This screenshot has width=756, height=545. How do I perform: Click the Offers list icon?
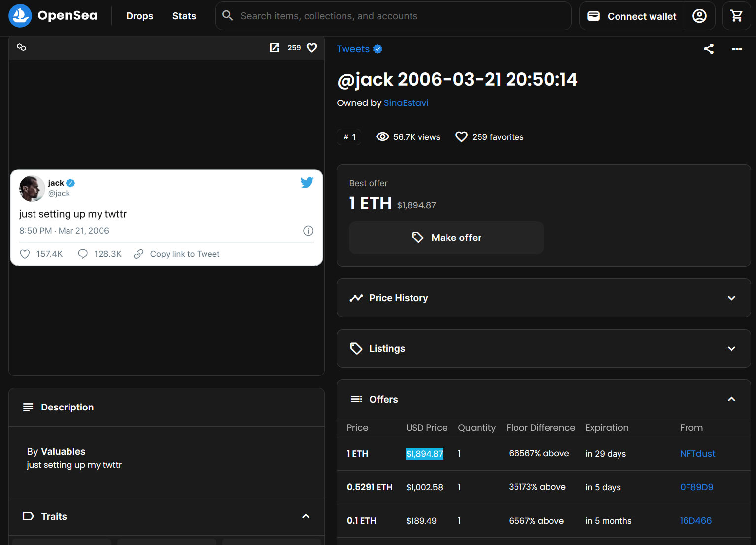point(356,399)
